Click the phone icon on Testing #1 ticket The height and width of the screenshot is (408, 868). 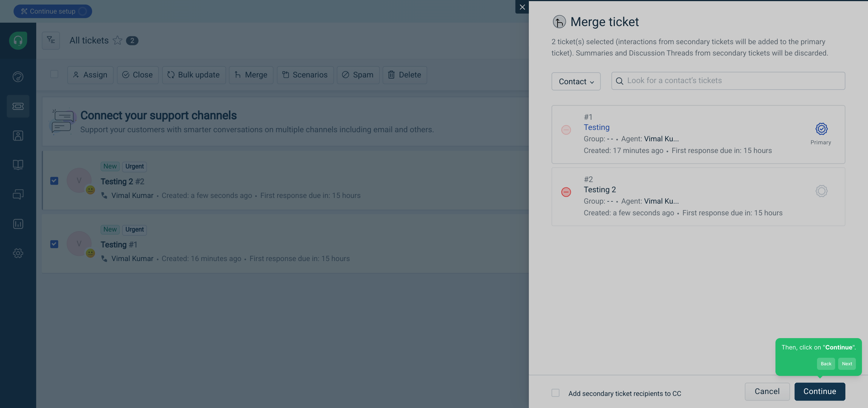tap(104, 258)
